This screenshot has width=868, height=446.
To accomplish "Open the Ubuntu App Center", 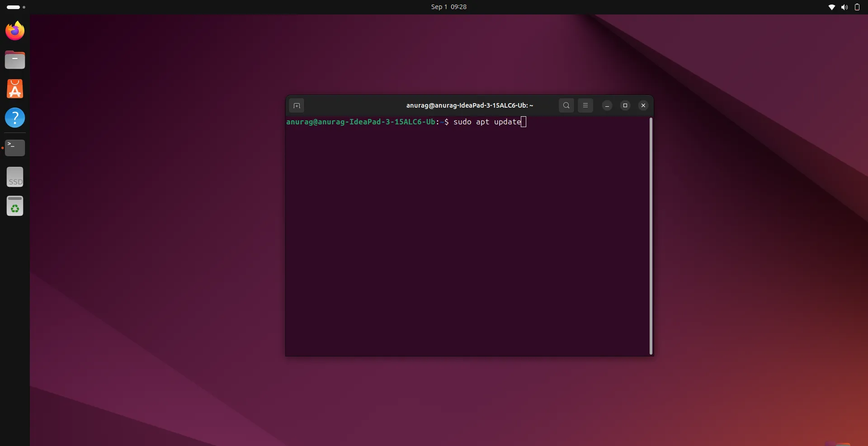I will pos(14,89).
